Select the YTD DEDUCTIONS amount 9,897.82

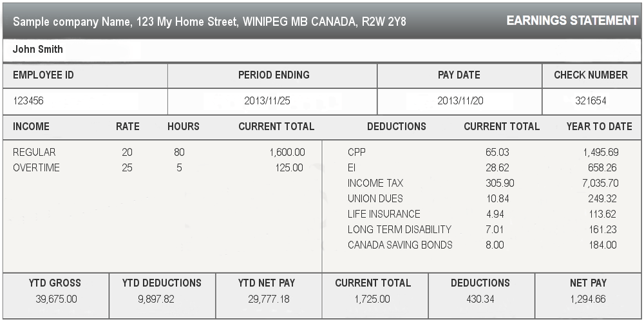161,299
